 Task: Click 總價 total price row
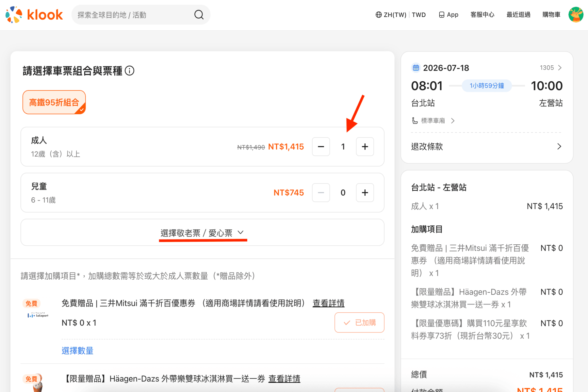(x=487, y=375)
